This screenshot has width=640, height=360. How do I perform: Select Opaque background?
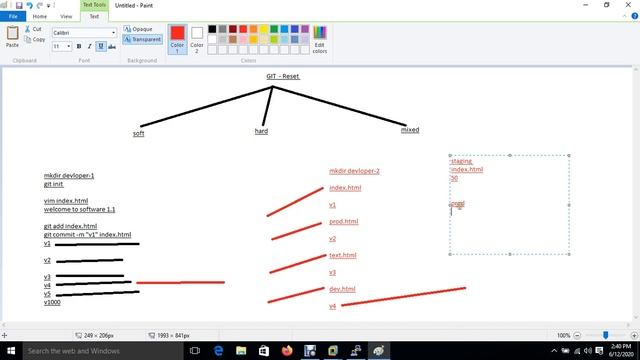(138, 29)
